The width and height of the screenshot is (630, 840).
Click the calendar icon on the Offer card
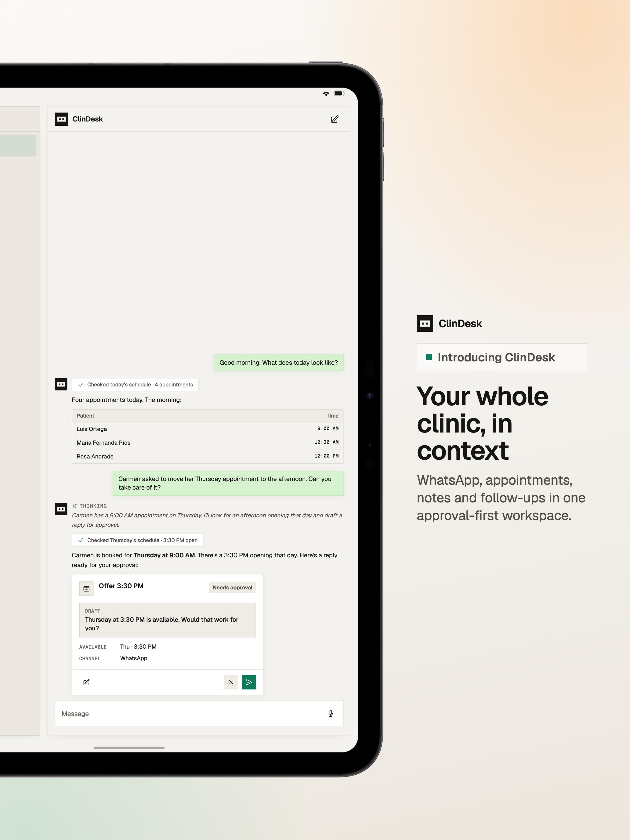click(x=86, y=588)
